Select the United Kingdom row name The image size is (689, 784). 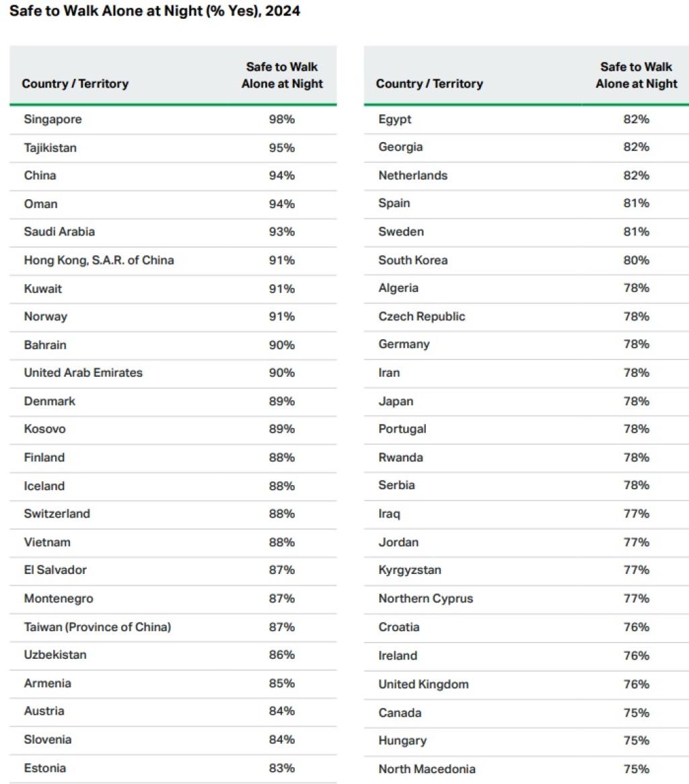point(423,684)
